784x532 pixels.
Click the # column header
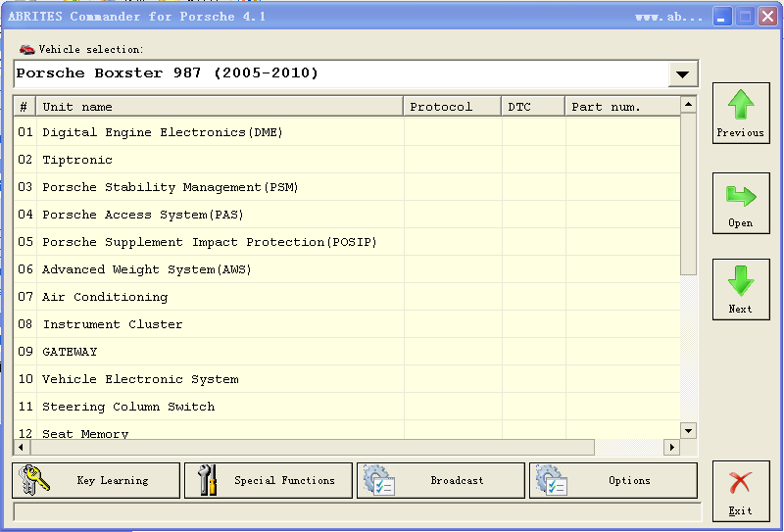coord(25,107)
